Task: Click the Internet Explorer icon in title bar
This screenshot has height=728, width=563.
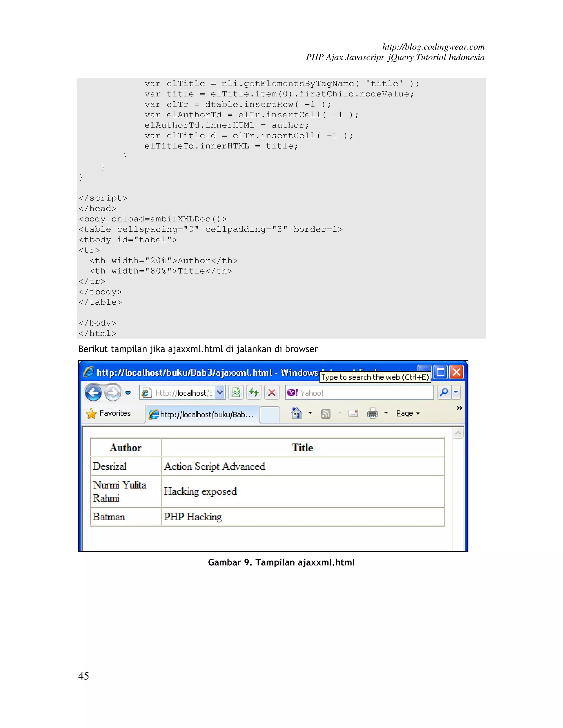Action: (89, 372)
